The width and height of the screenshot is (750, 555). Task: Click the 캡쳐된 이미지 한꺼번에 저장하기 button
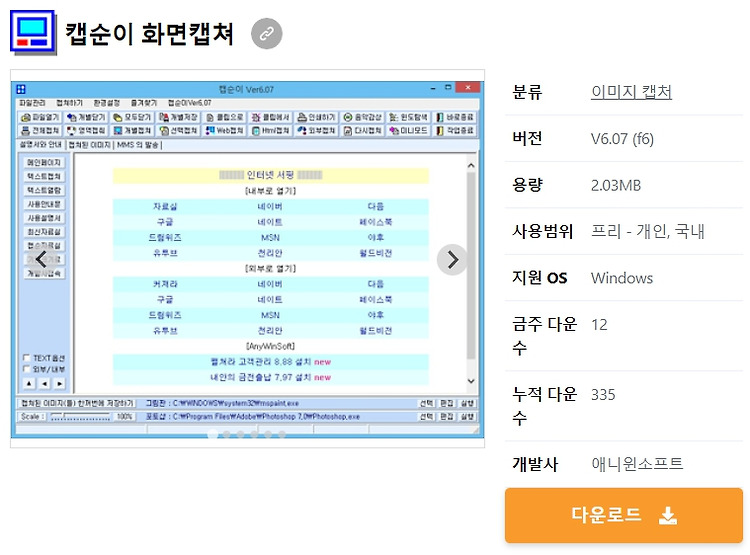coord(77,403)
